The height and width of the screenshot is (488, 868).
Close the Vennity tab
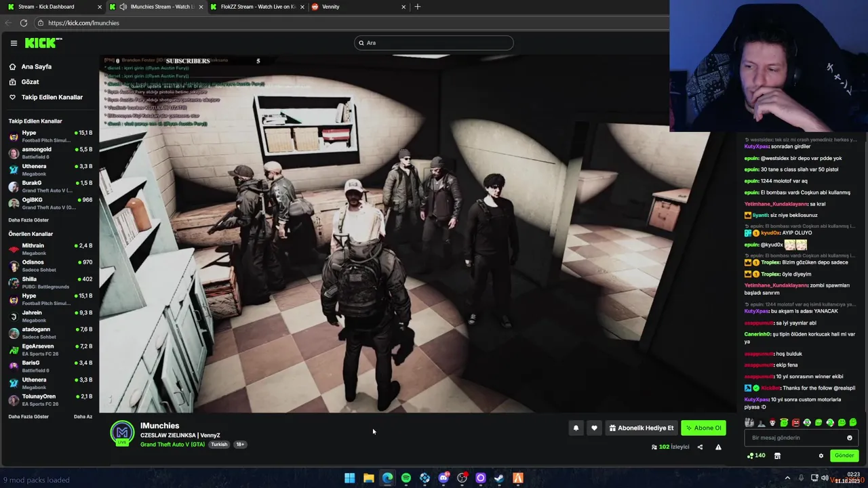pyautogui.click(x=403, y=7)
